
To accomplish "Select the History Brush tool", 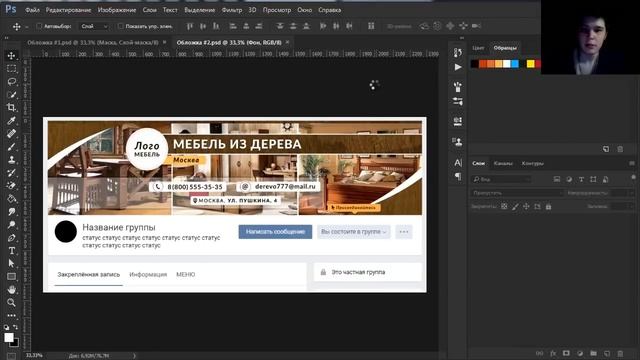I will point(11,173).
